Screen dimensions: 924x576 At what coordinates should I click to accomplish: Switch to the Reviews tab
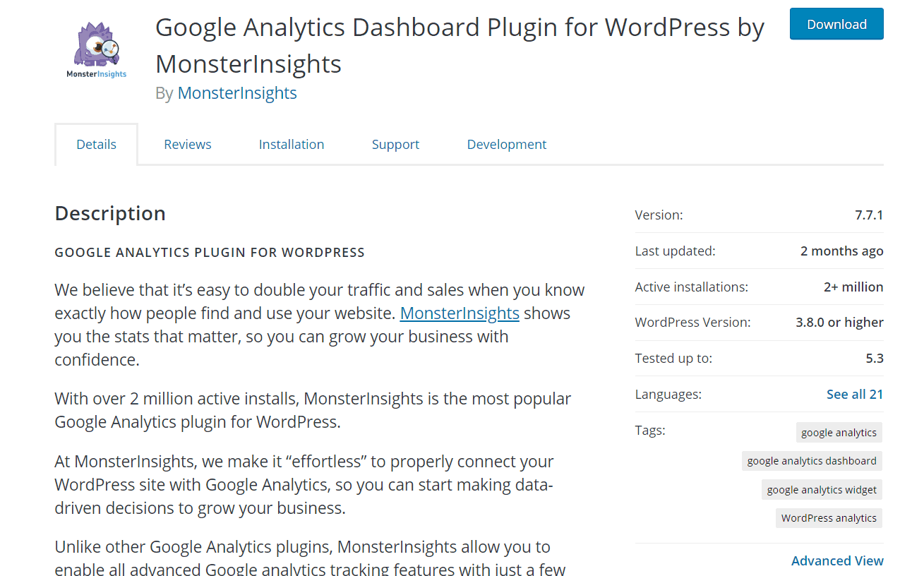tap(188, 144)
